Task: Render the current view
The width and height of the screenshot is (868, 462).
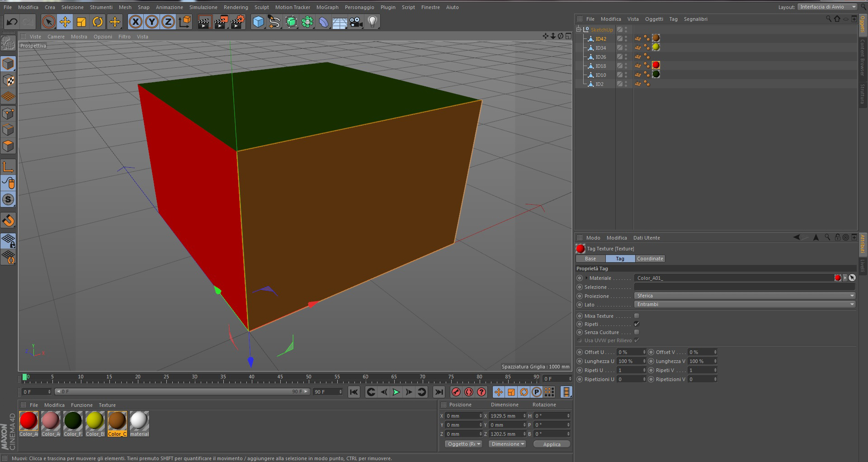Action: coord(204,22)
